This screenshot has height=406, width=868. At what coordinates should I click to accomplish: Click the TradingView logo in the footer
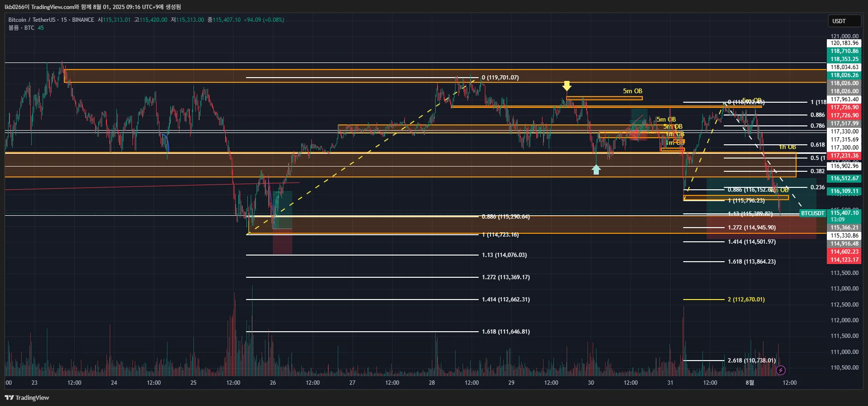[27, 397]
